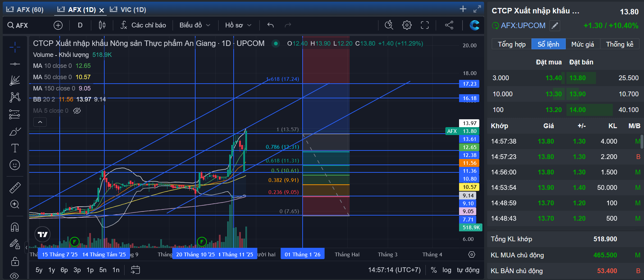Open the Thống kê tab
Image resolution: width=644 pixels, height=280 pixels.
point(620,44)
